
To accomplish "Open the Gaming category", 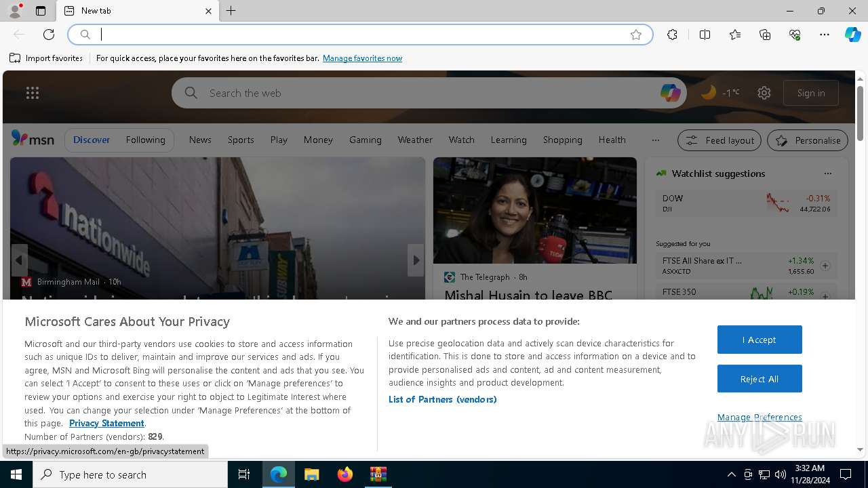I will (366, 140).
